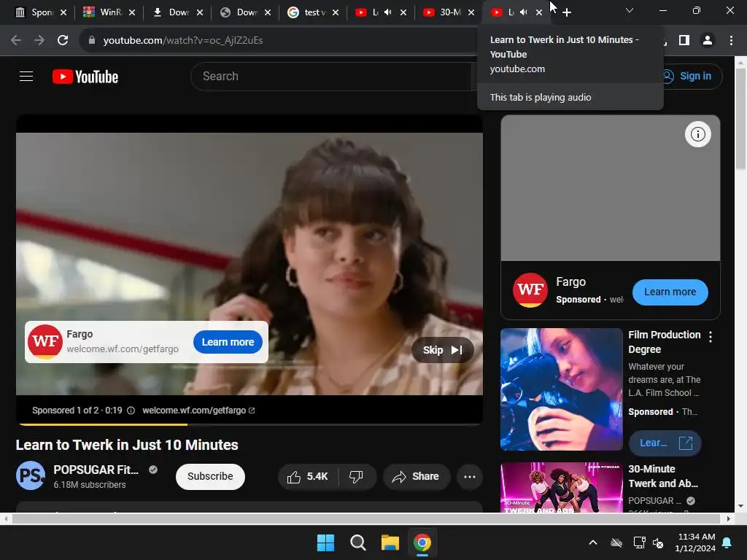Viewport: 747px width, 560px height.
Task: Reload the current page
Action: (63, 40)
